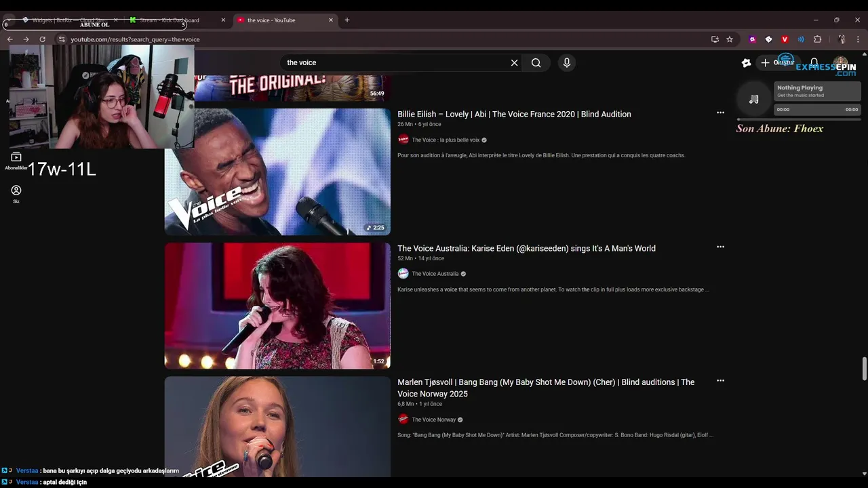Image resolution: width=868 pixels, height=488 pixels.
Task: Start voice search with the microphone icon
Action: pos(566,62)
